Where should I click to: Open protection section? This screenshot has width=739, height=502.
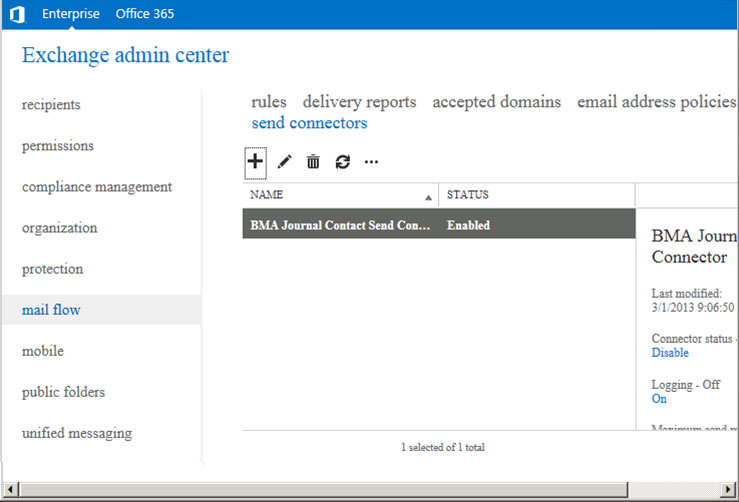click(x=52, y=269)
